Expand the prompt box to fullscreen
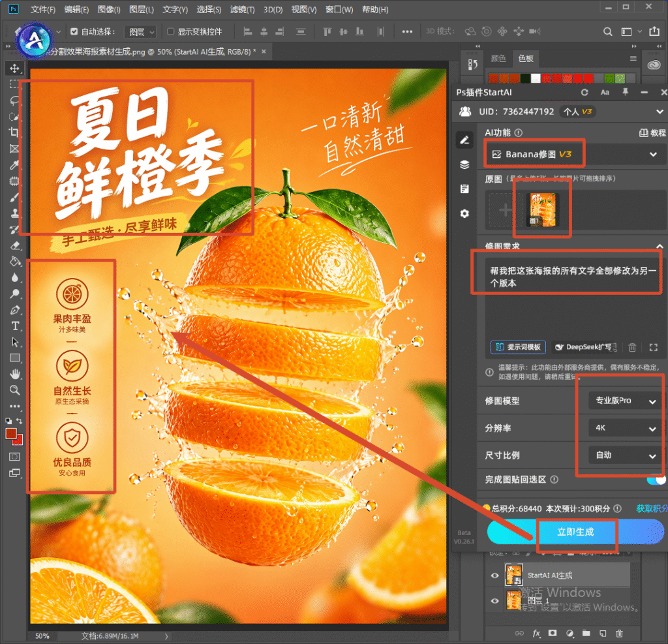Viewport: 668px width, 644px height. point(653,347)
